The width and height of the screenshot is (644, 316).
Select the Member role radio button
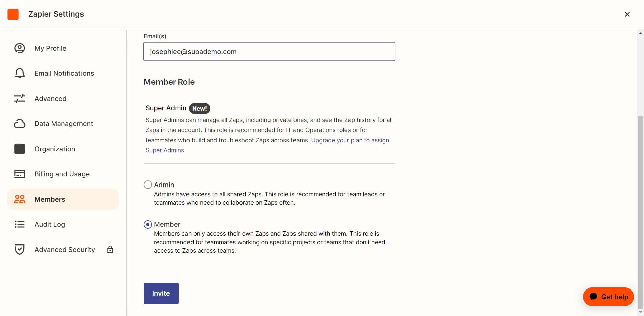tap(148, 224)
